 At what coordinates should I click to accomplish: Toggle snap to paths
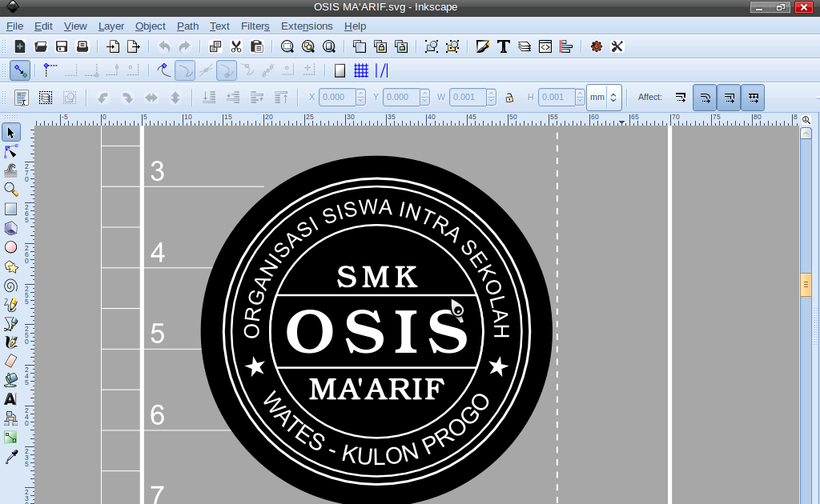point(185,70)
